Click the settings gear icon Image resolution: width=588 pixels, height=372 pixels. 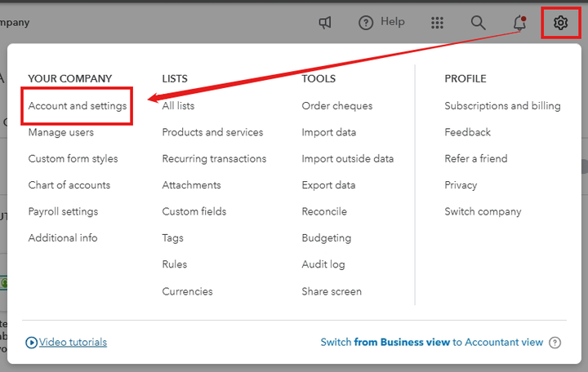pos(560,23)
